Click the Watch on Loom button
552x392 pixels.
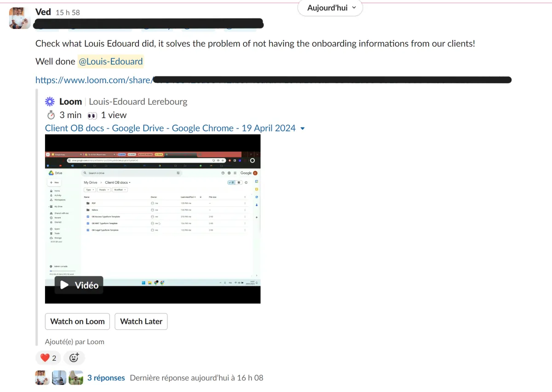(77, 321)
